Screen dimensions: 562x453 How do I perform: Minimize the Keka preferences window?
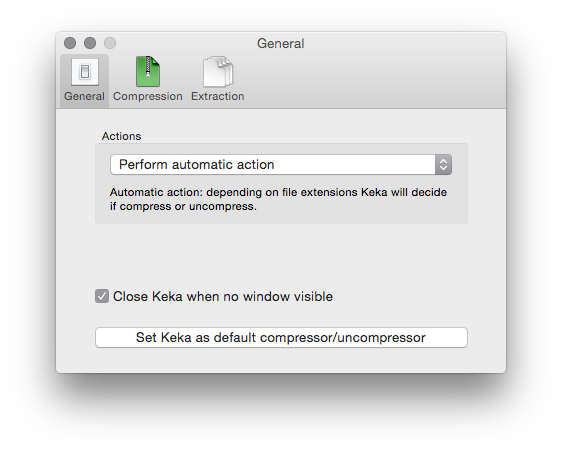90,43
